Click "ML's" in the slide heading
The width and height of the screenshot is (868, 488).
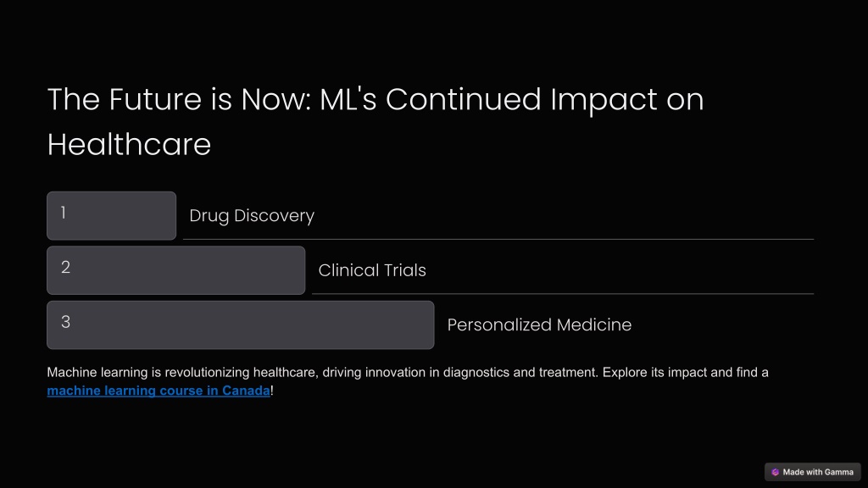[x=348, y=100]
